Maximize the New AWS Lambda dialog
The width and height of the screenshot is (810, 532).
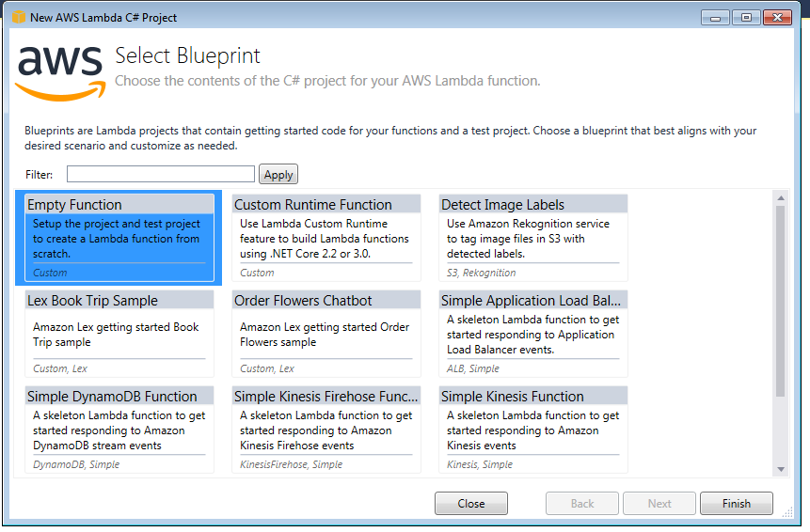coord(746,18)
